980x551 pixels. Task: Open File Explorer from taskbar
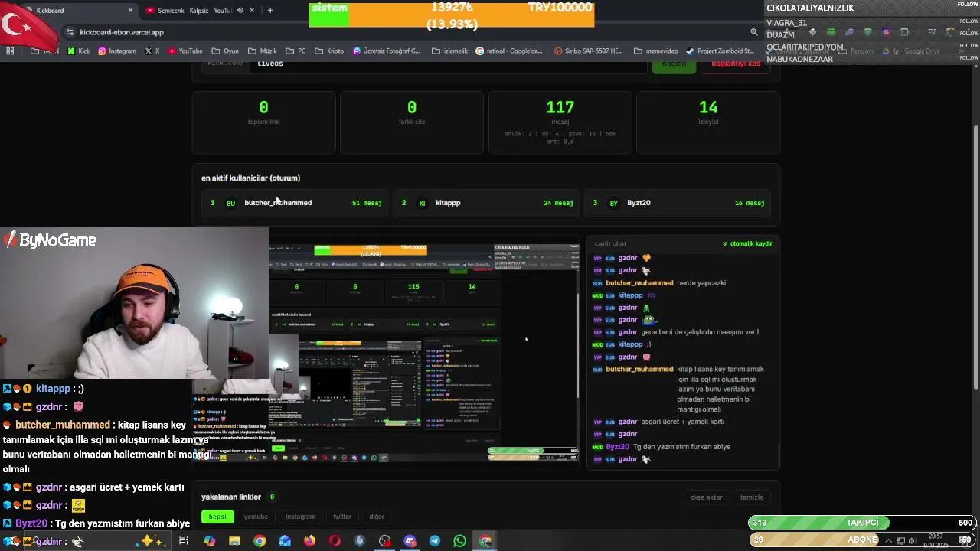tap(235, 541)
